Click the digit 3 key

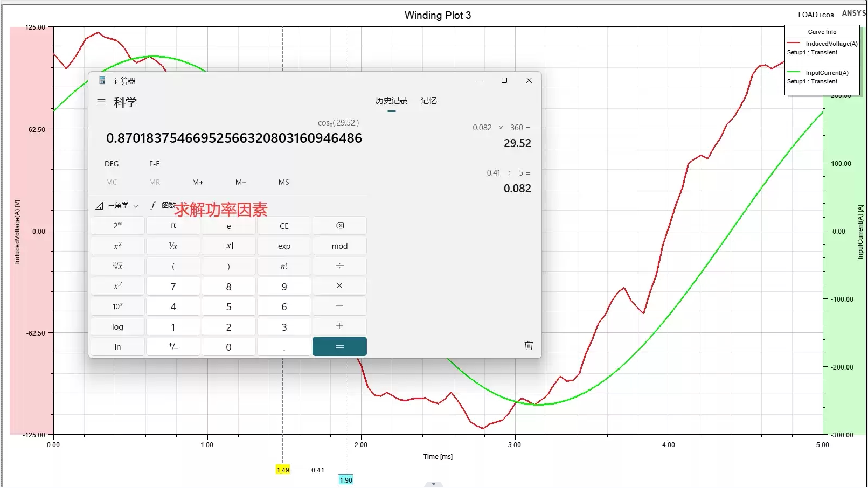pos(284,326)
